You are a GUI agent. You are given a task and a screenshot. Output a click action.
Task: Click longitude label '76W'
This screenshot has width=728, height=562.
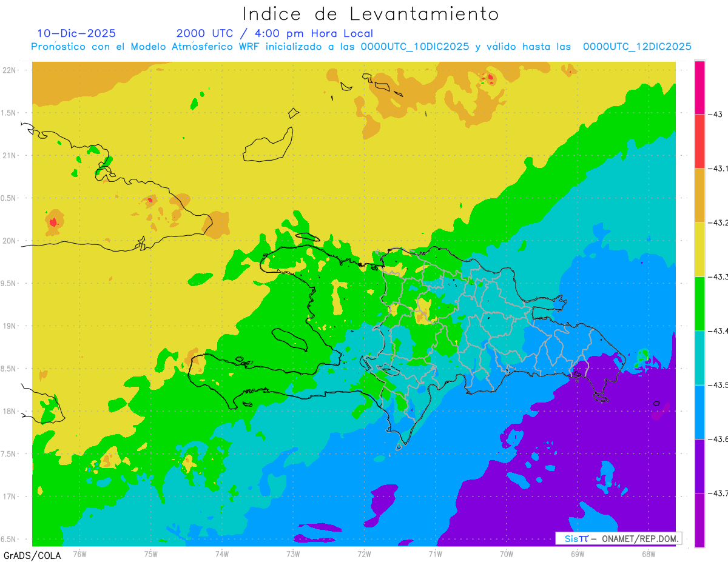click(x=79, y=554)
